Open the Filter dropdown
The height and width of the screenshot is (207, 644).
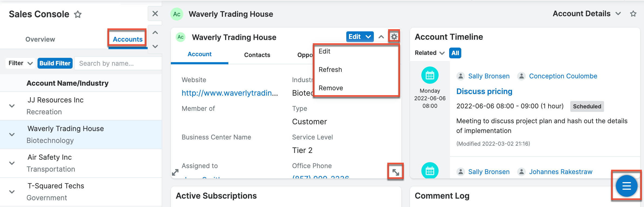click(20, 63)
